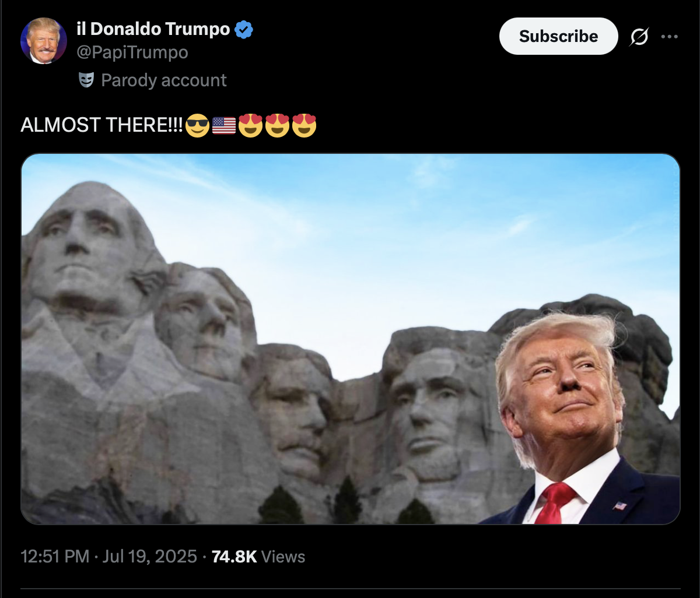
Task: Click the Jul 19, 2025 date
Action: (150, 557)
